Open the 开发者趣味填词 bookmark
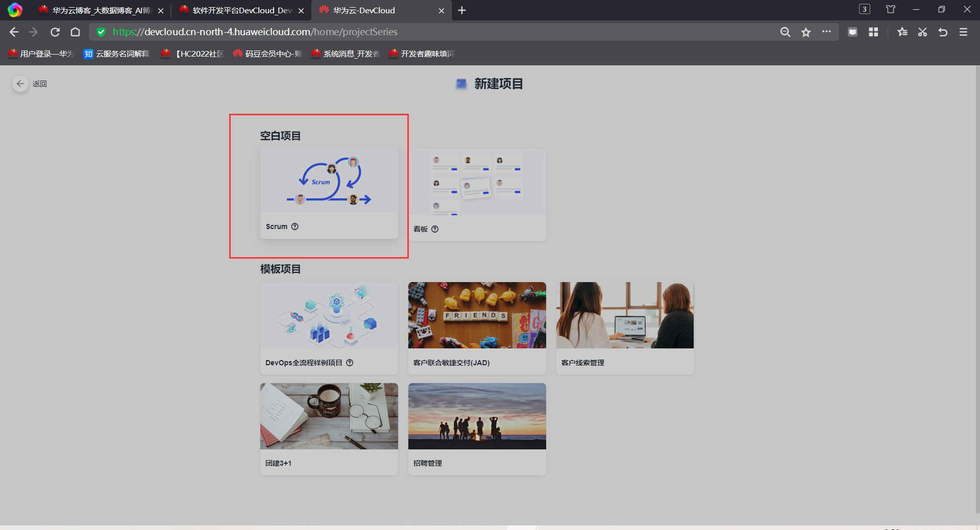980x530 pixels. [422, 54]
